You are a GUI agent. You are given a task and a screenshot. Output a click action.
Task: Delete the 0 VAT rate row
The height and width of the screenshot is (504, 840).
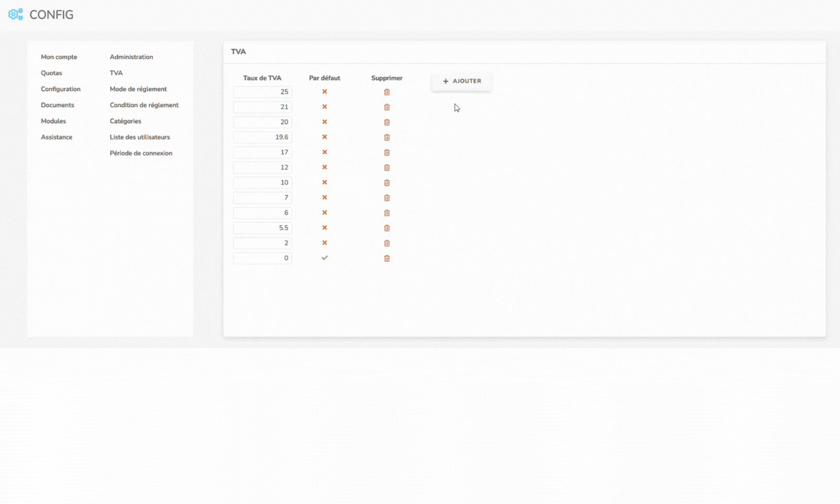[387, 258]
